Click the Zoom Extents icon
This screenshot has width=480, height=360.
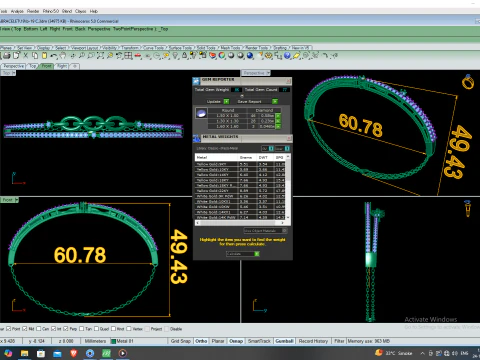[100, 56]
